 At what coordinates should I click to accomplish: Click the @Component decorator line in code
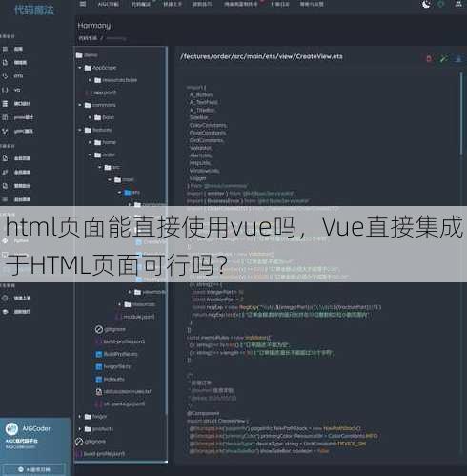point(203,413)
